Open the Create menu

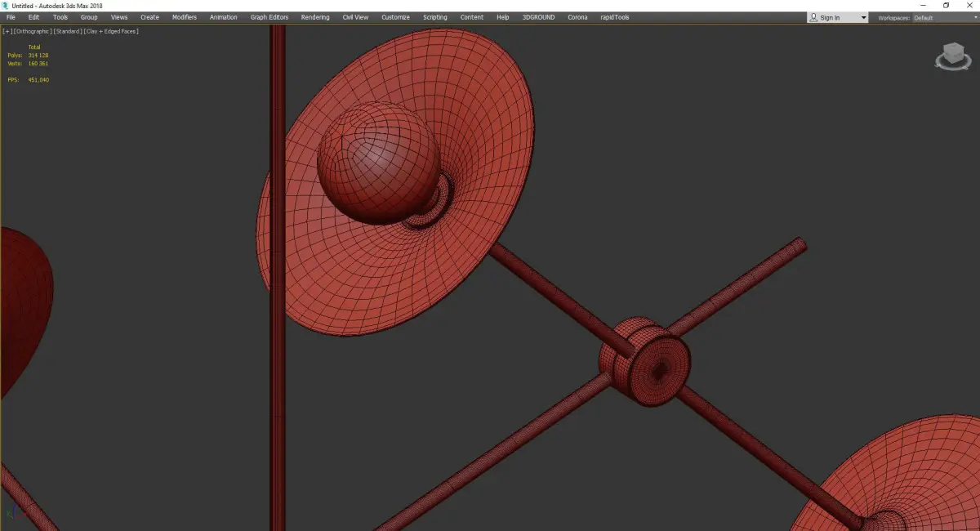(149, 17)
